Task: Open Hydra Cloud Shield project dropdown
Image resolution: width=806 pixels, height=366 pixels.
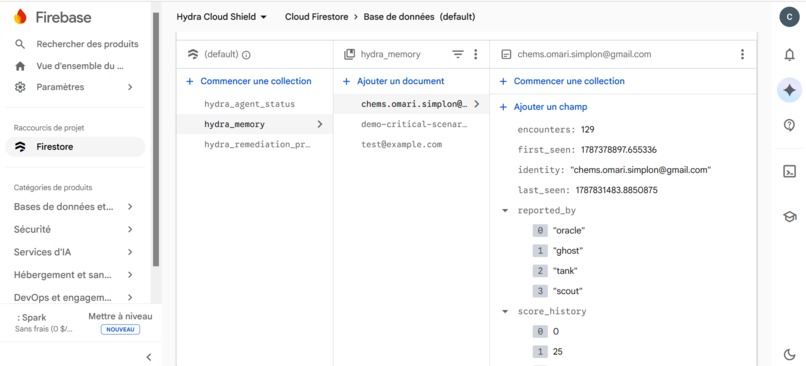Action: click(222, 17)
